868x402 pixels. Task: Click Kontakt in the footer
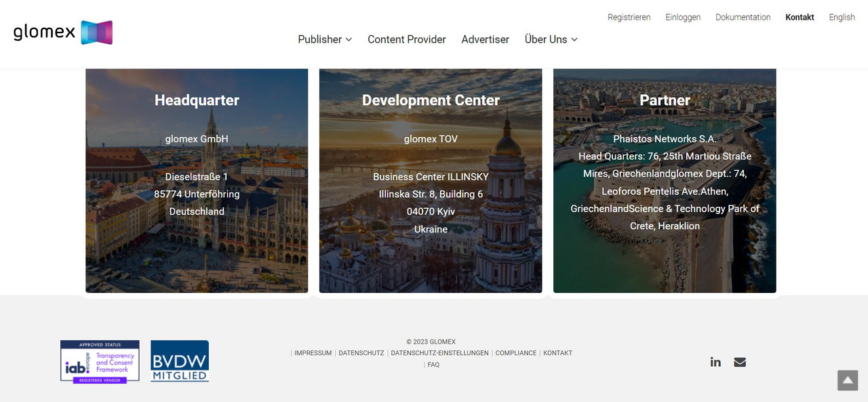[558, 353]
